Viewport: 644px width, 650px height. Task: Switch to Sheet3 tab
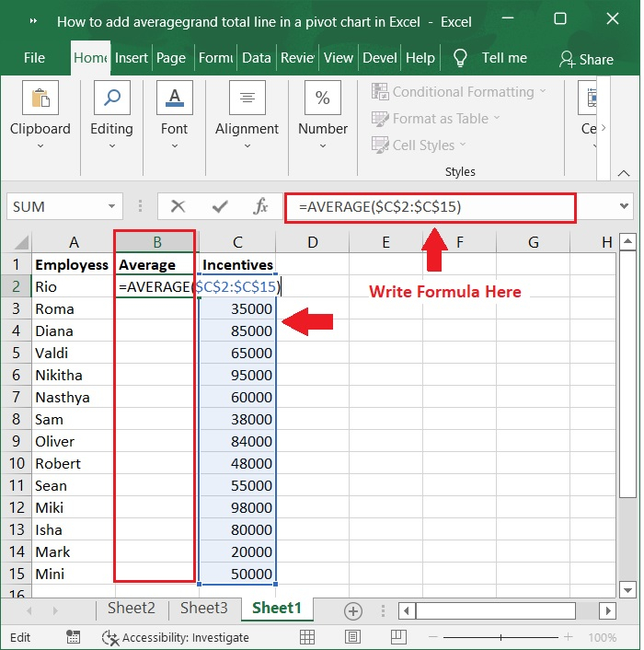click(203, 609)
